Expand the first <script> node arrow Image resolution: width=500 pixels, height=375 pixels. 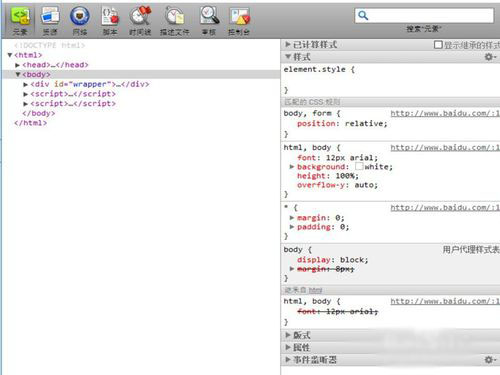(26, 94)
